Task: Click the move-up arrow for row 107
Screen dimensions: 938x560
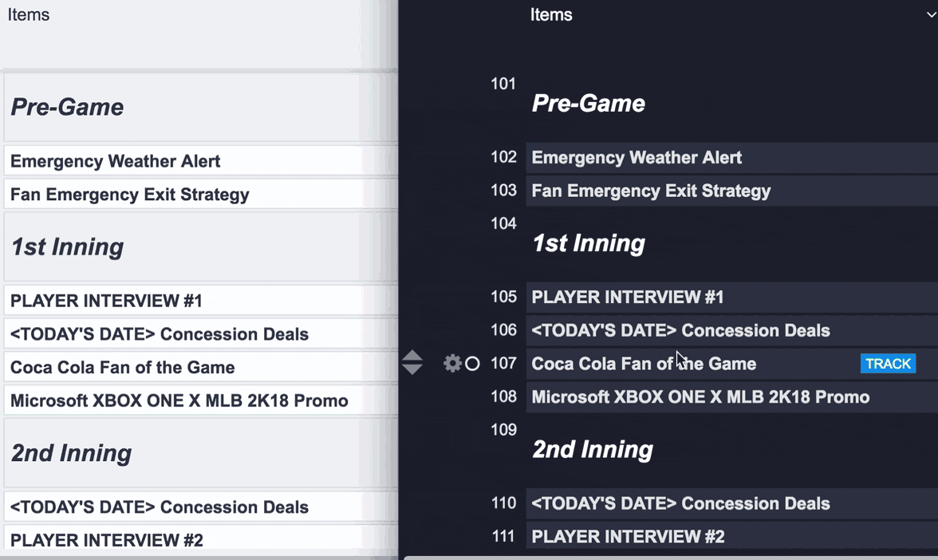Action: (412, 357)
